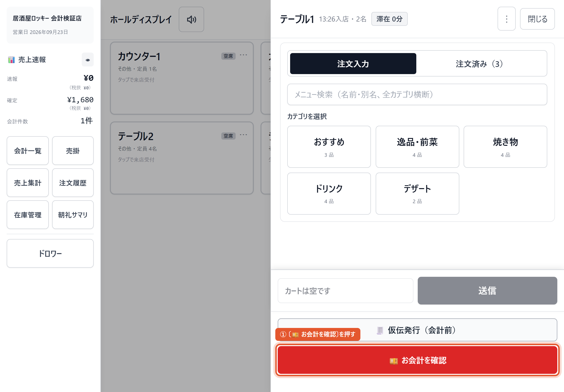Click the 売上速報 bar chart icon
Image resolution: width=564 pixels, height=392 pixels.
pos(11,60)
